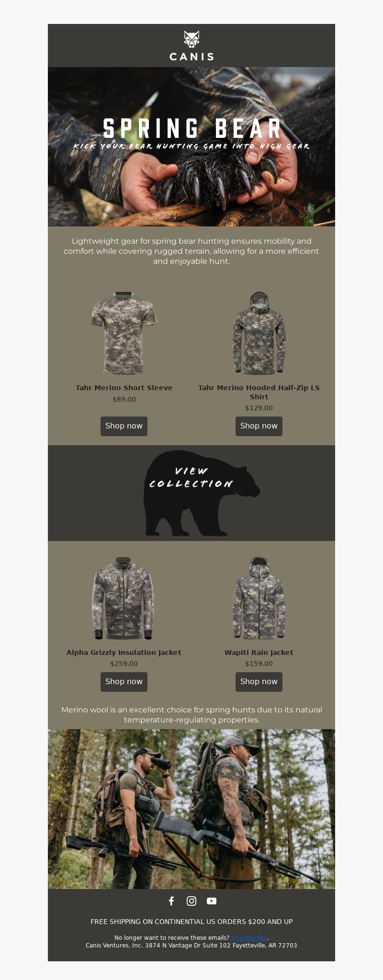The width and height of the screenshot is (383, 980).
Task: Open the Instagram icon in the footer
Action: (x=191, y=901)
